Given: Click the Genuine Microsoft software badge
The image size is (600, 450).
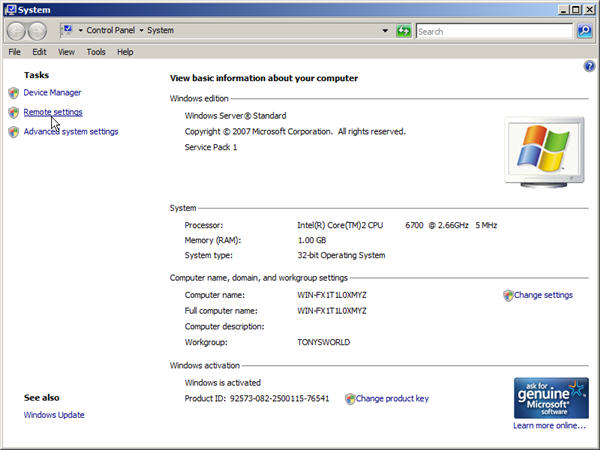Looking at the screenshot, I should point(551,398).
